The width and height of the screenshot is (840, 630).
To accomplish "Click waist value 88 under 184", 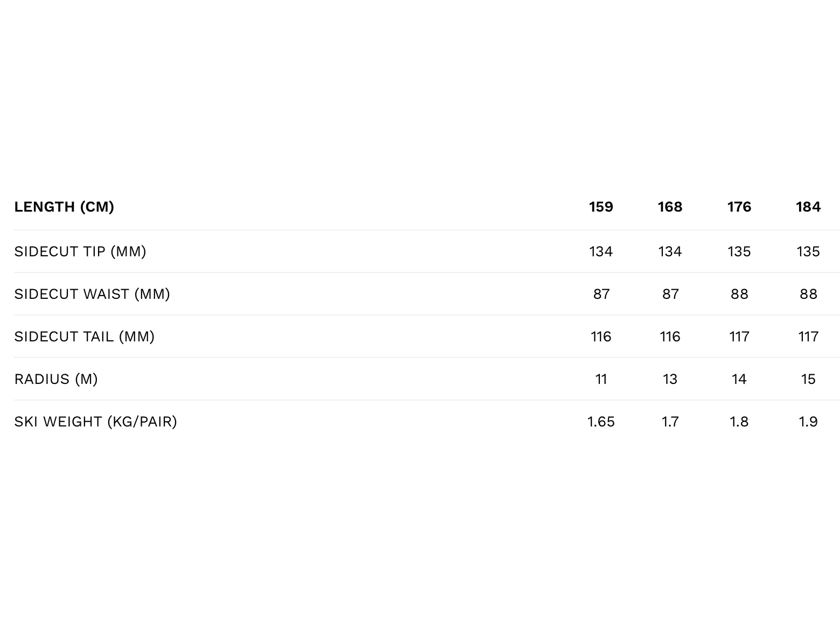I will pos(808,294).
